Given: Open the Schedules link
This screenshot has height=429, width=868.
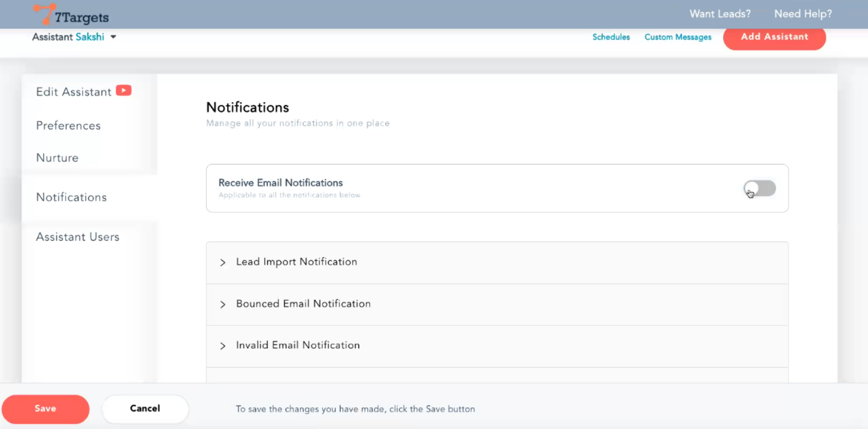Looking at the screenshot, I should click(x=611, y=37).
